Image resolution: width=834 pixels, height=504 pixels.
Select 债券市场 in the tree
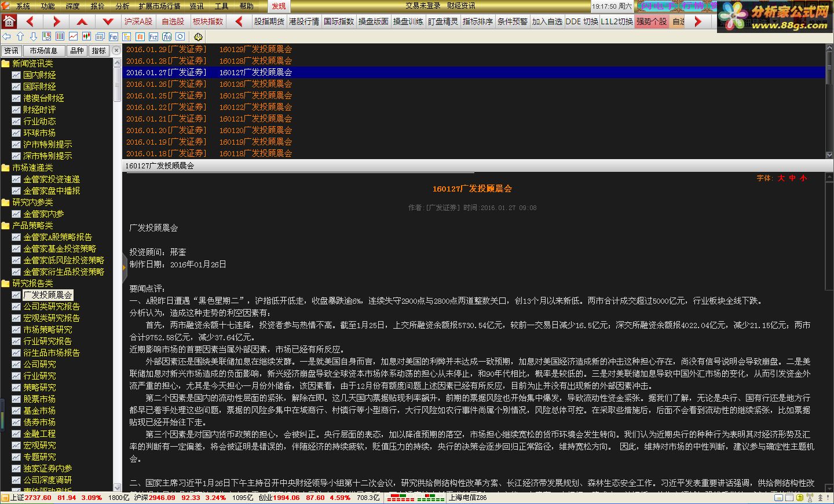(x=39, y=422)
